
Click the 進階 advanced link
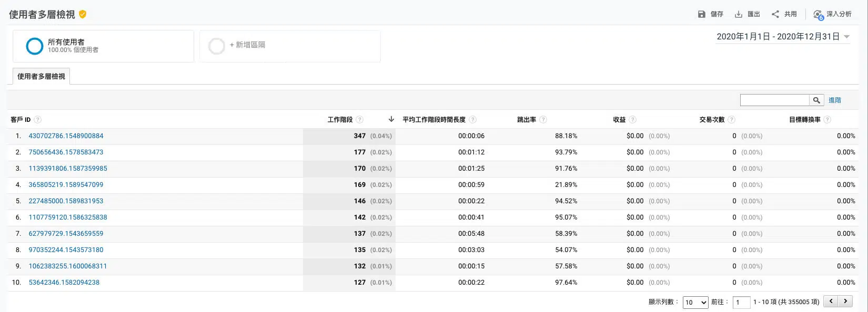835,100
